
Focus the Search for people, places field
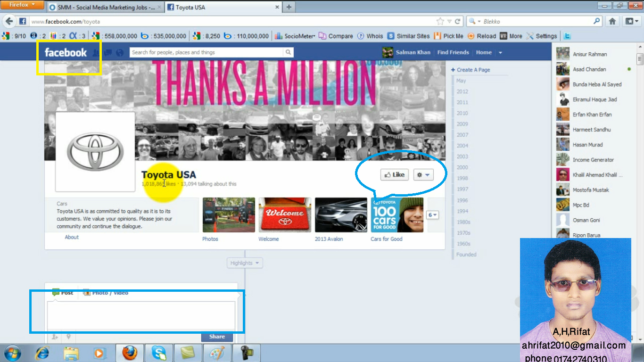pos(206,52)
